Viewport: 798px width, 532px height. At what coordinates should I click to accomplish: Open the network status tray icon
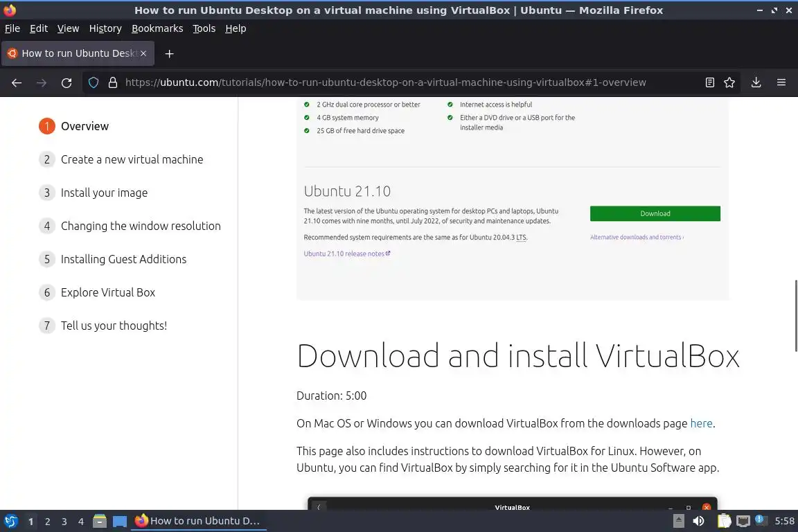coord(743,521)
